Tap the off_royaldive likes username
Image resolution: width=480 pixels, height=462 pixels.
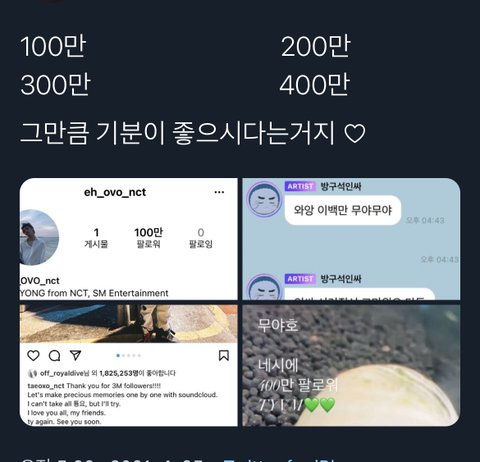click(x=62, y=373)
